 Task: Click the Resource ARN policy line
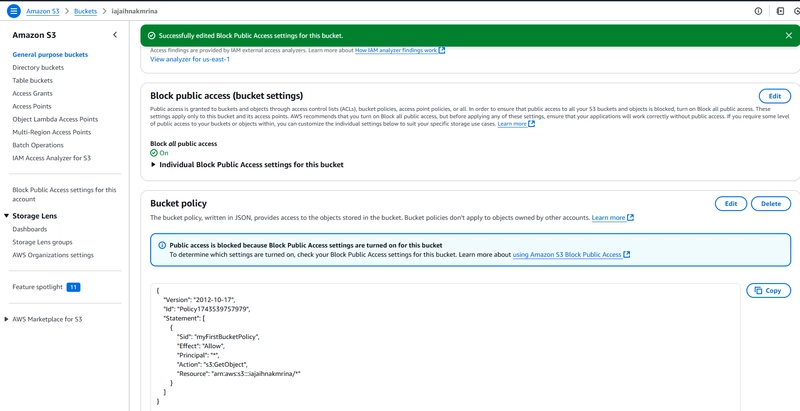pyautogui.click(x=238, y=373)
